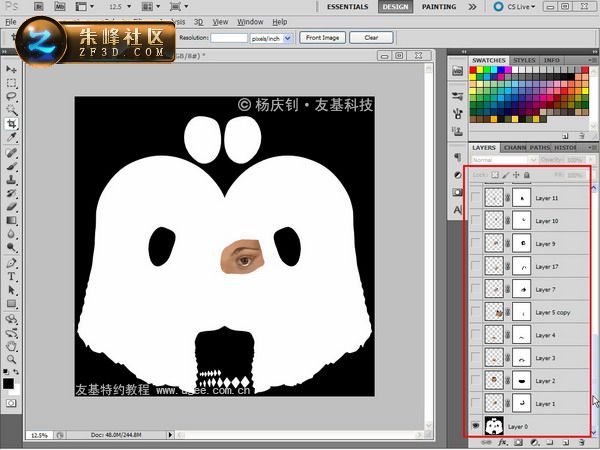Open the Arrange Documents dropdown
The image size is (600, 450).
[x=151, y=7]
